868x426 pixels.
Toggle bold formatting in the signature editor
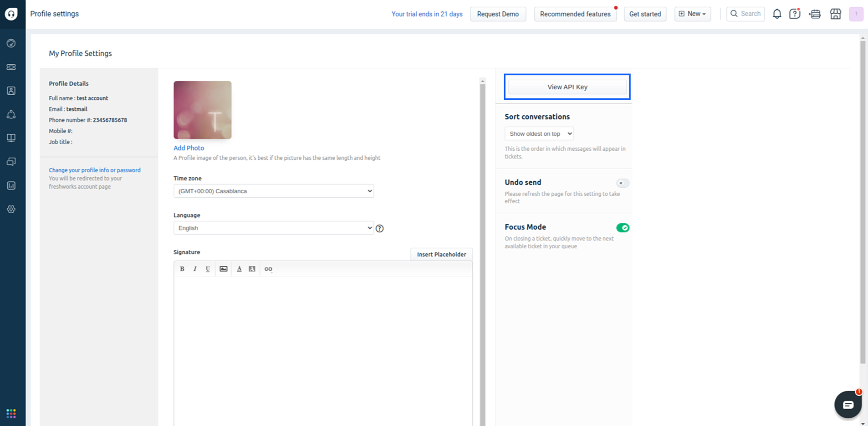tap(182, 268)
